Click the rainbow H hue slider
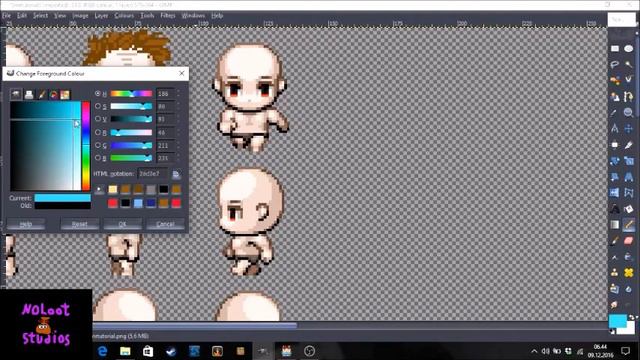This screenshot has height=360, width=640. pos(131,93)
